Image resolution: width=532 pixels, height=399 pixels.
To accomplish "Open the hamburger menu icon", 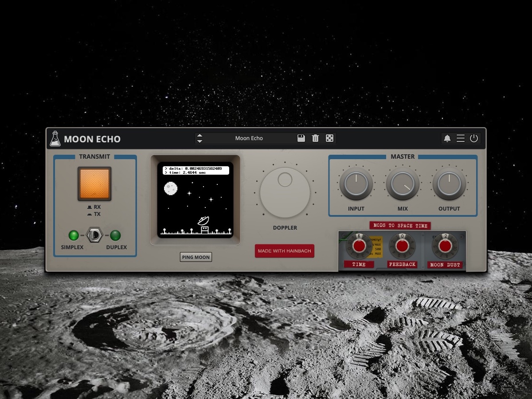I will pyautogui.click(x=461, y=138).
